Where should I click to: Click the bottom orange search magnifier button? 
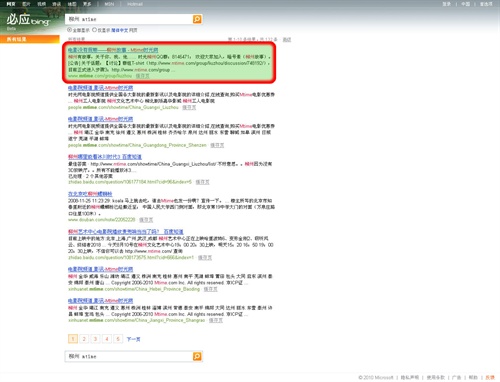(x=197, y=356)
